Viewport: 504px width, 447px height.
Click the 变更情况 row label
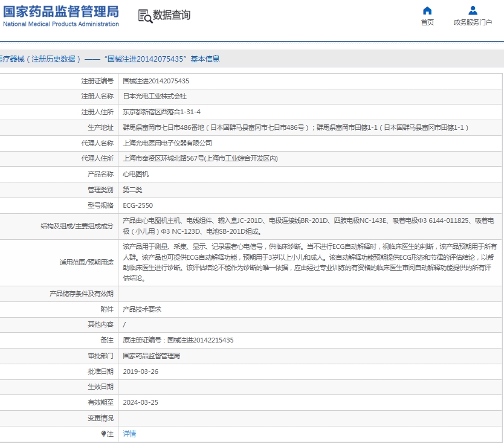click(x=100, y=418)
